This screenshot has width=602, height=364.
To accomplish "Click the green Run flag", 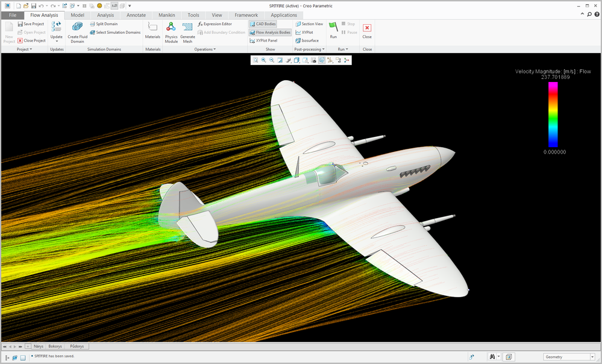I will tap(333, 27).
